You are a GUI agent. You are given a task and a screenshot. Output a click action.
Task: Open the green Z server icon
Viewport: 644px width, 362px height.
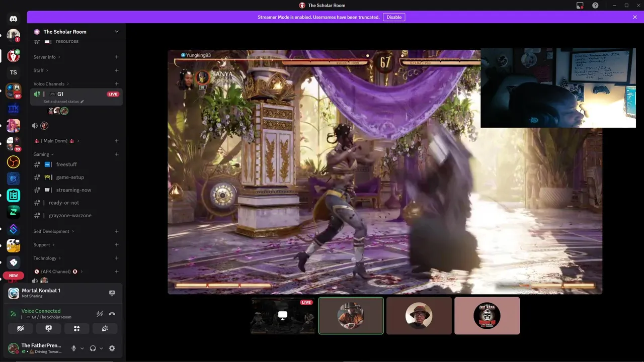(14, 212)
